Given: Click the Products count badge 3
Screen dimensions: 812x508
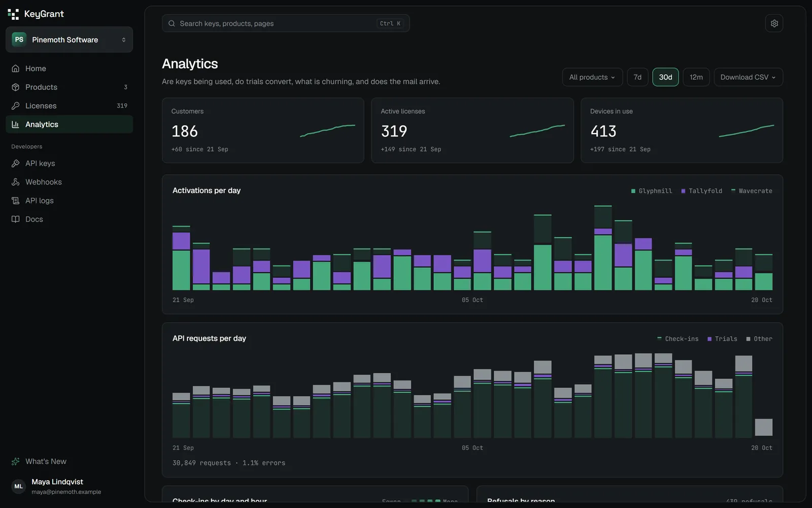Looking at the screenshot, I should [x=125, y=87].
